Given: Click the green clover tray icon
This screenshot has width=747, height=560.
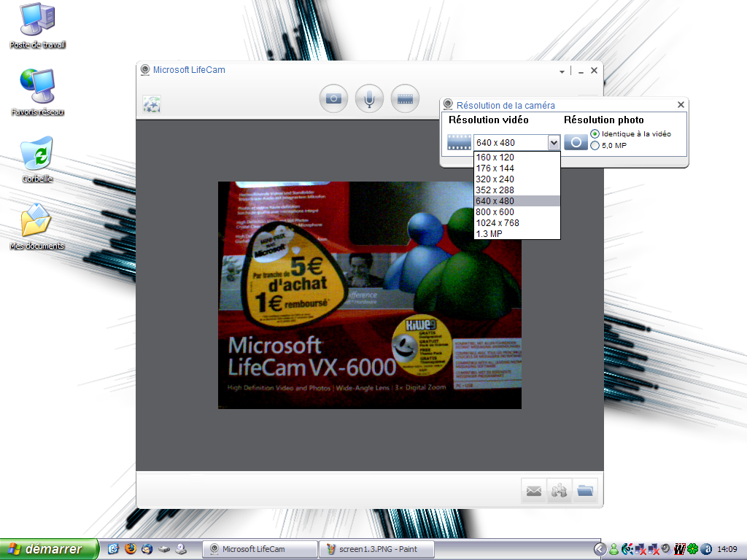Looking at the screenshot, I should (693, 550).
